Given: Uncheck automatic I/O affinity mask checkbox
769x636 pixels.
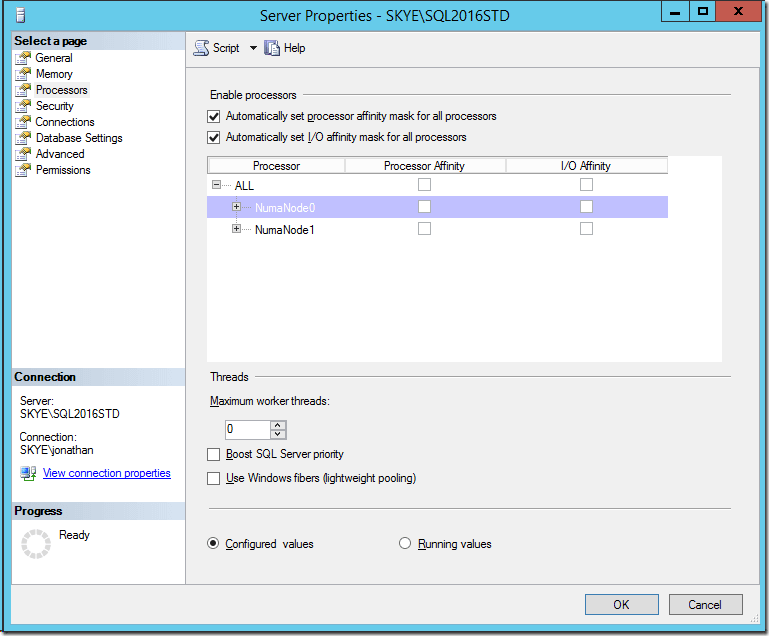Looking at the screenshot, I should click(213, 137).
